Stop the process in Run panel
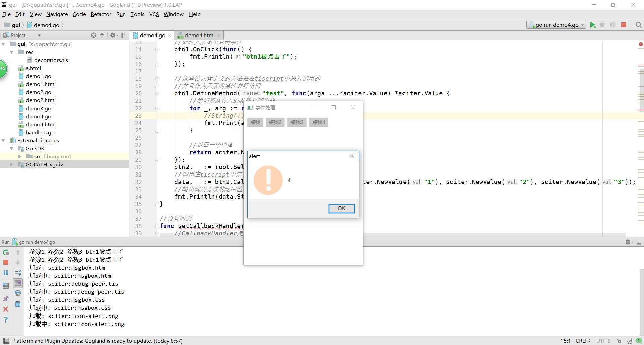This screenshot has width=644, height=345. (6, 262)
